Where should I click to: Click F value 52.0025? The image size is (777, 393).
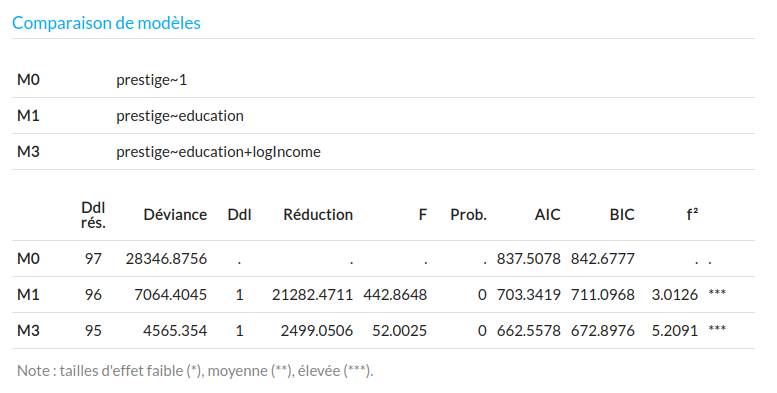point(399,331)
